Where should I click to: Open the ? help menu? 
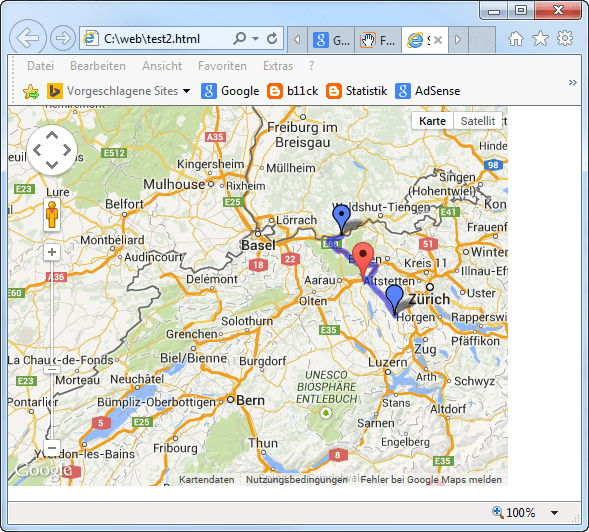(311, 66)
